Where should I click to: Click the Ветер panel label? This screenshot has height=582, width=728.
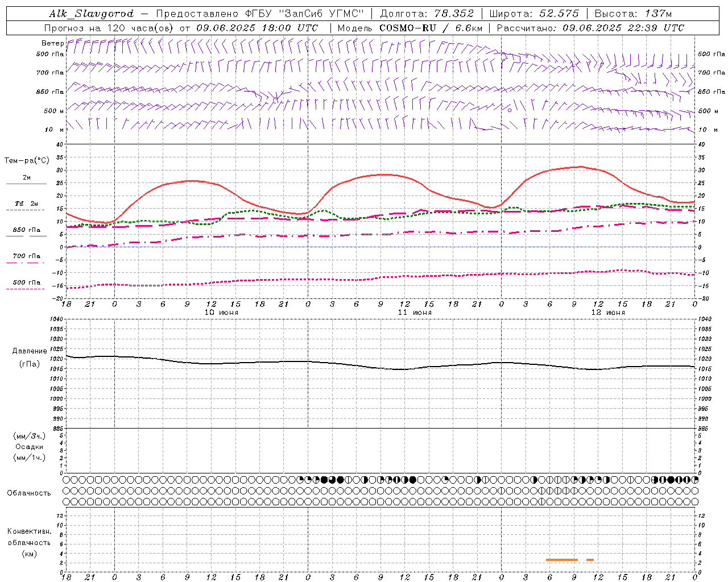[52, 43]
